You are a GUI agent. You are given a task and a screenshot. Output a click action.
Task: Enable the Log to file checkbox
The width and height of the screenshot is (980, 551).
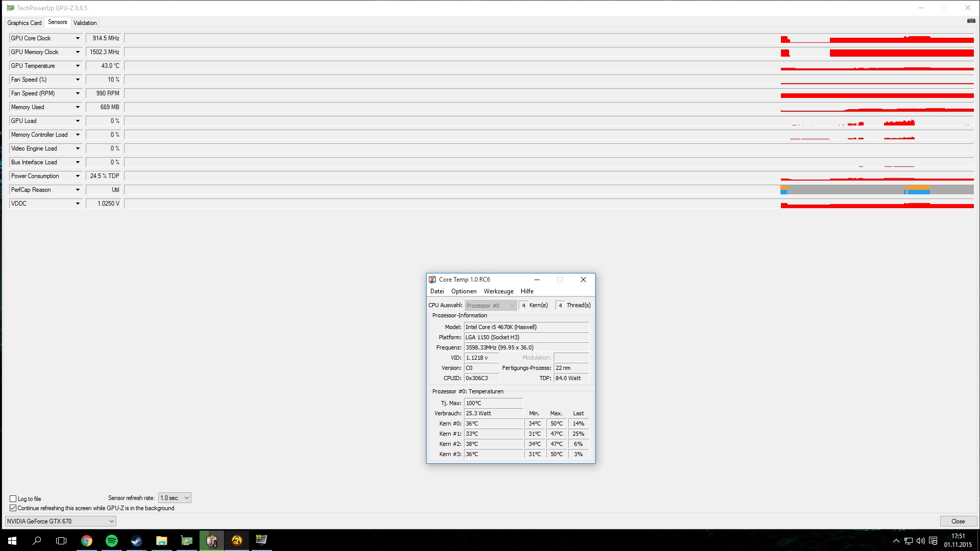13,499
